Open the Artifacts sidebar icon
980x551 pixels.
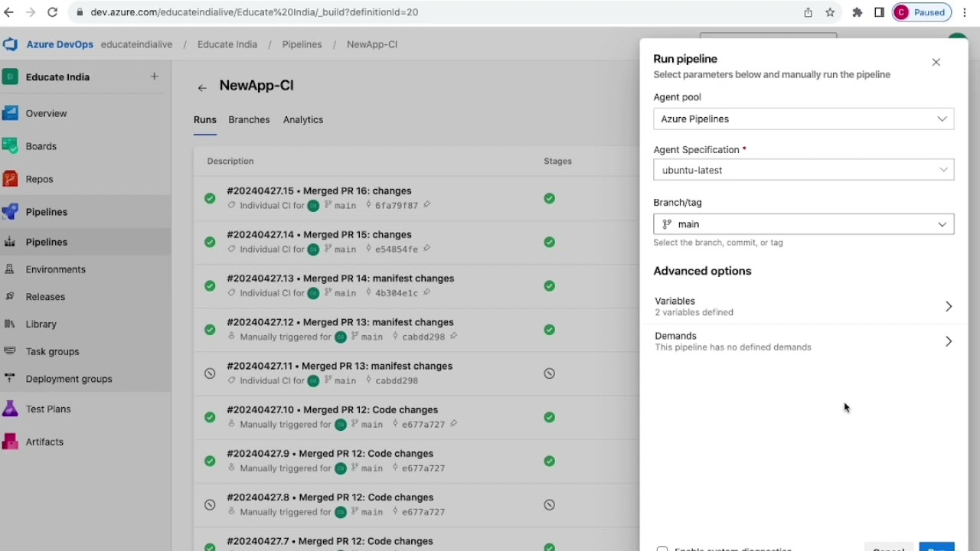pos(10,442)
